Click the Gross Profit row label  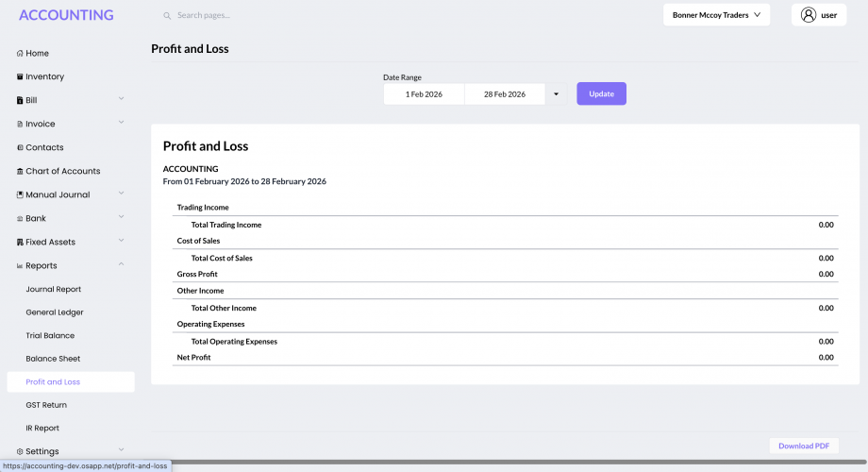197,274
